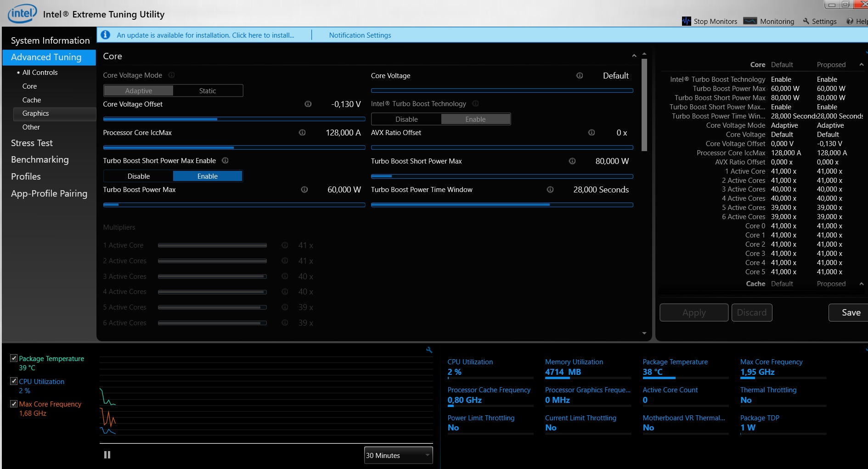The width and height of the screenshot is (868, 469).
Task: Show info icon beside 60,000 W value
Action: 304,189
